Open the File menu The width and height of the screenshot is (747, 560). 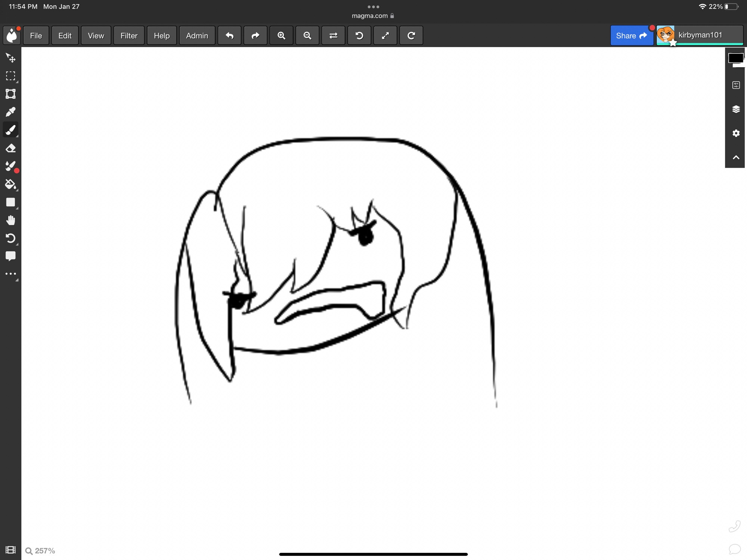[36, 35]
